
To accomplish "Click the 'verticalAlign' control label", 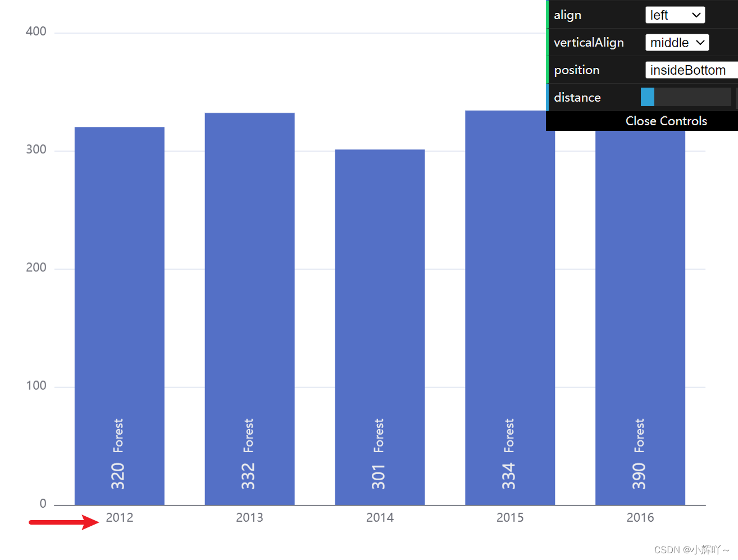I will click(589, 43).
